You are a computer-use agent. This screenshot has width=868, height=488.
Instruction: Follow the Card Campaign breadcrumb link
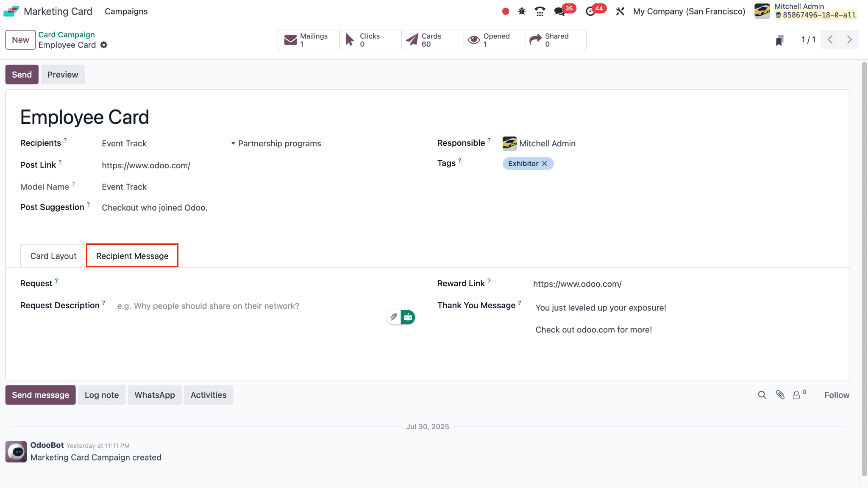pos(67,35)
